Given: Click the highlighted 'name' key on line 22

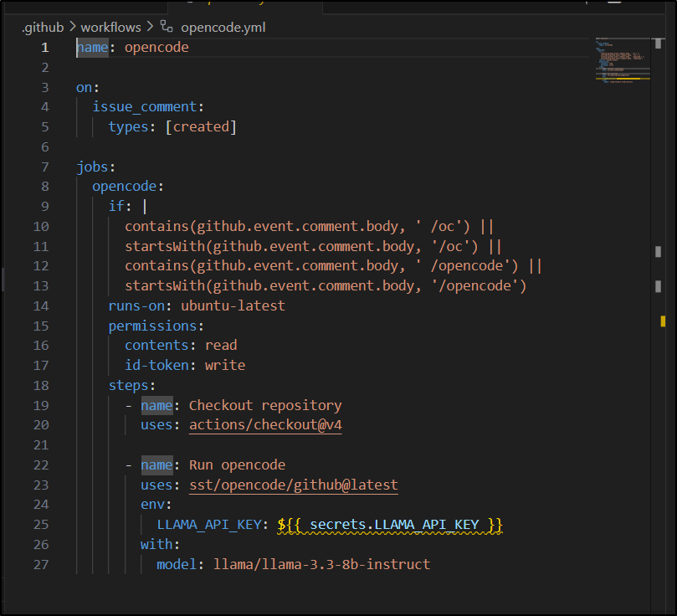Looking at the screenshot, I should pos(156,465).
